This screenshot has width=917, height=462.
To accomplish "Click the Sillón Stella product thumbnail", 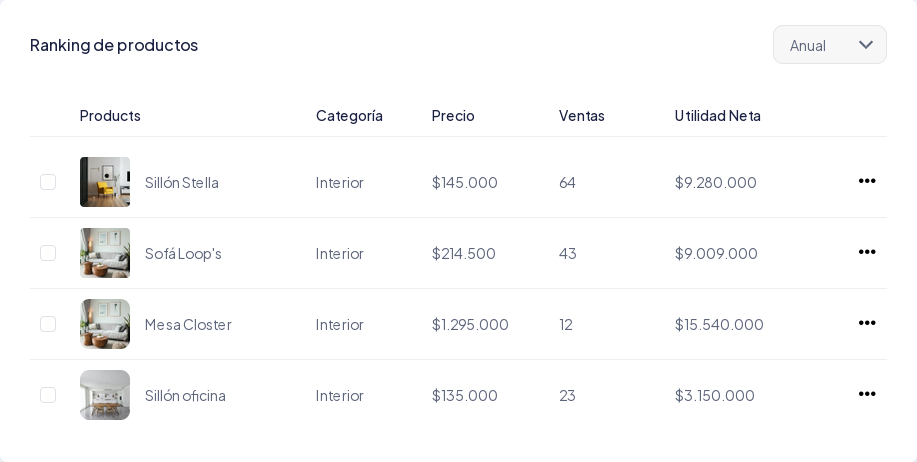I will click(x=105, y=182).
